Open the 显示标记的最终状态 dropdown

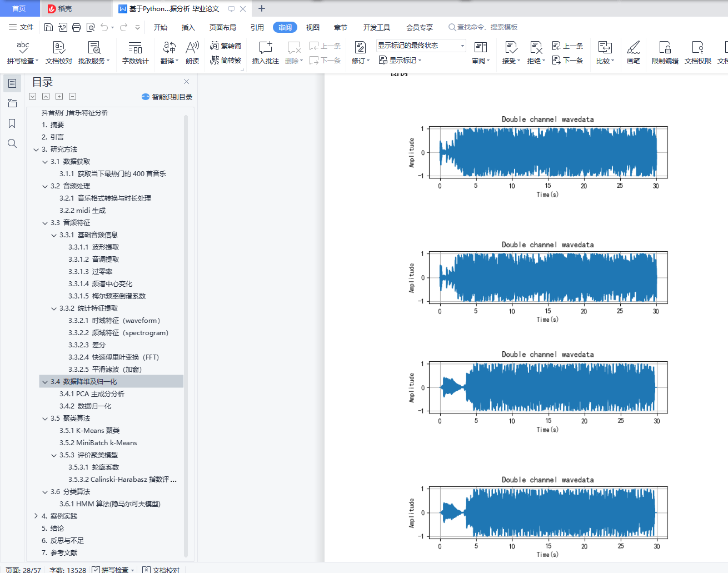[x=421, y=46]
